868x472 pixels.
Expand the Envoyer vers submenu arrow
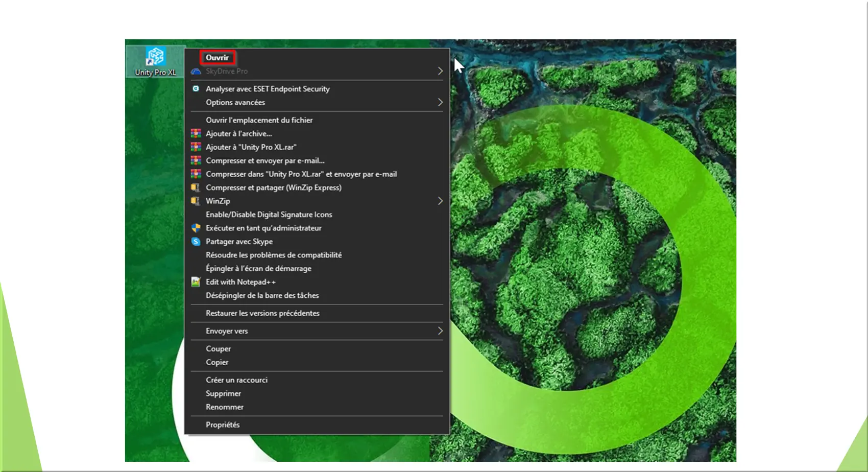440,331
